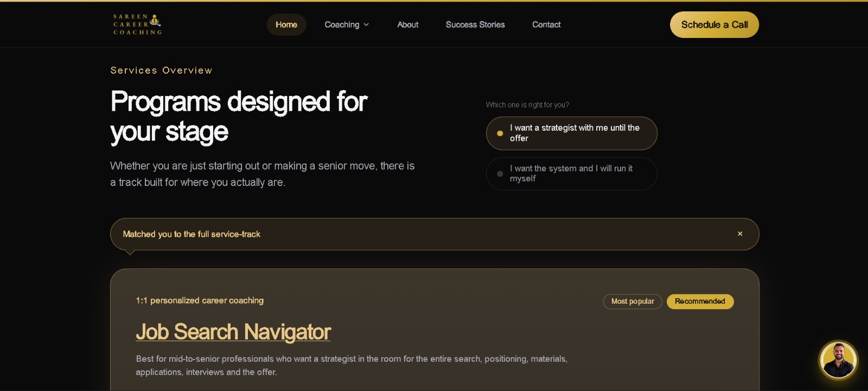Click the Schedule a Call button
This screenshot has height=391, width=868.
714,24
